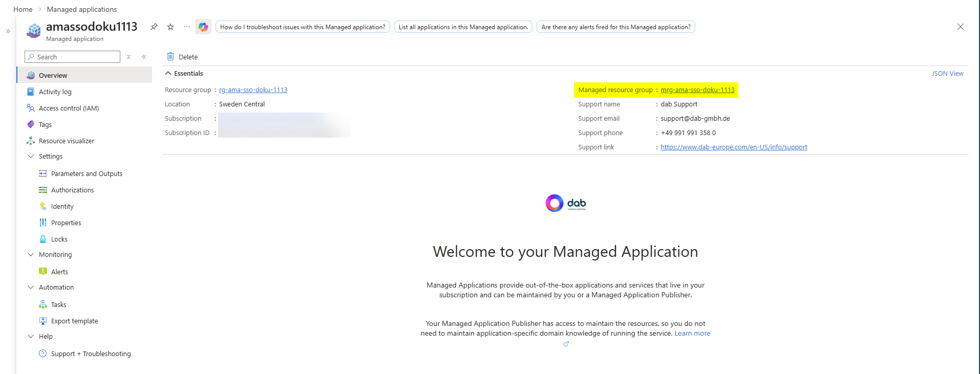This screenshot has width=980, height=374.
Task: Collapse the Settings section
Action: tap(31, 157)
